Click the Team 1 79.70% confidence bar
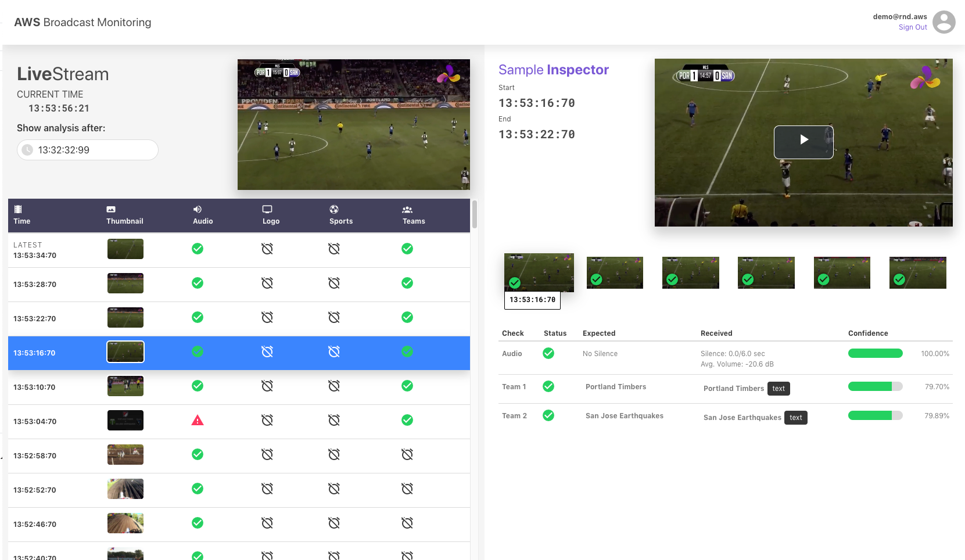965x560 pixels. point(876,386)
